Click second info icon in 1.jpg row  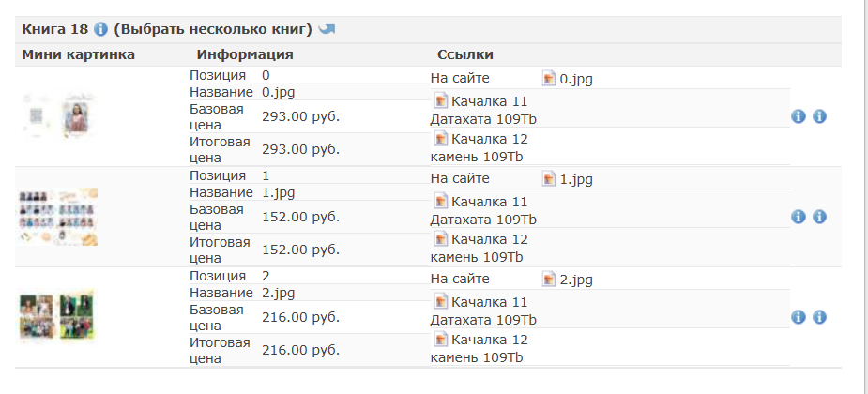(x=819, y=217)
